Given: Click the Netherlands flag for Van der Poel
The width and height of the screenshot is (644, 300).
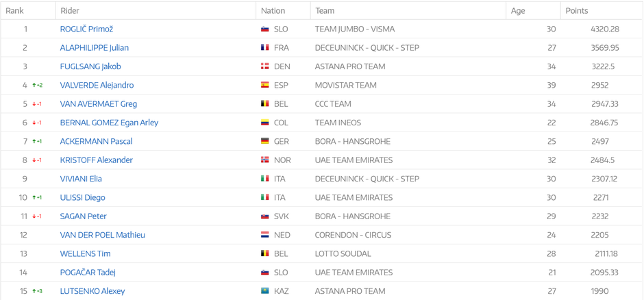Looking at the screenshot, I should (x=264, y=235).
